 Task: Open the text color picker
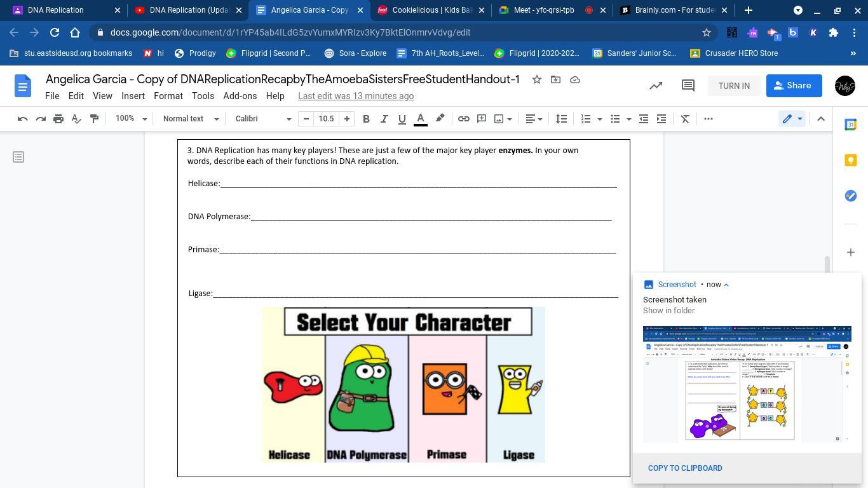coord(421,119)
